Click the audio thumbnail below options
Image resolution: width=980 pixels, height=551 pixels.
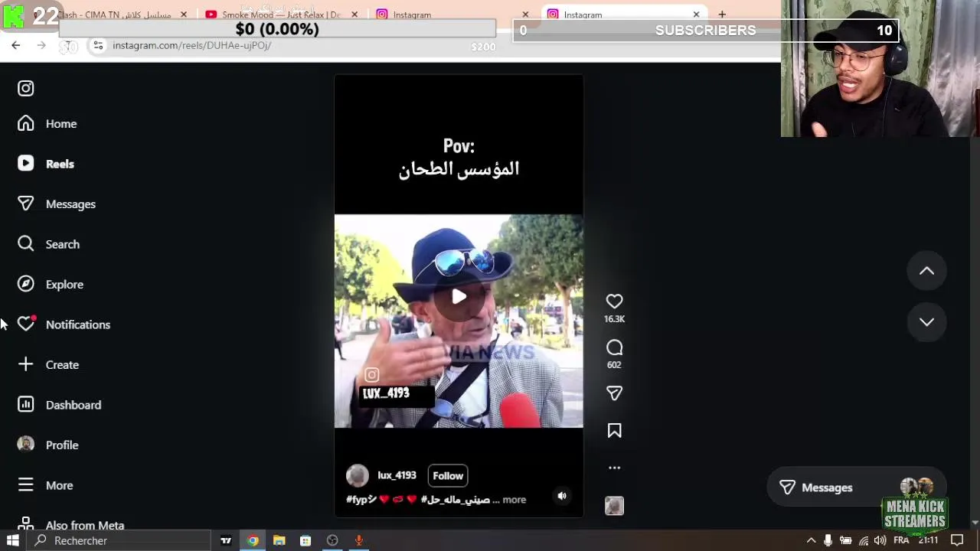pyautogui.click(x=614, y=506)
